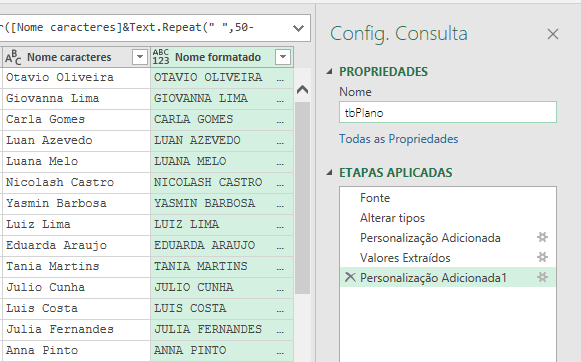
Task: Open the Nome caracteres column filter dropdown
Action: (x=140, y=57)
